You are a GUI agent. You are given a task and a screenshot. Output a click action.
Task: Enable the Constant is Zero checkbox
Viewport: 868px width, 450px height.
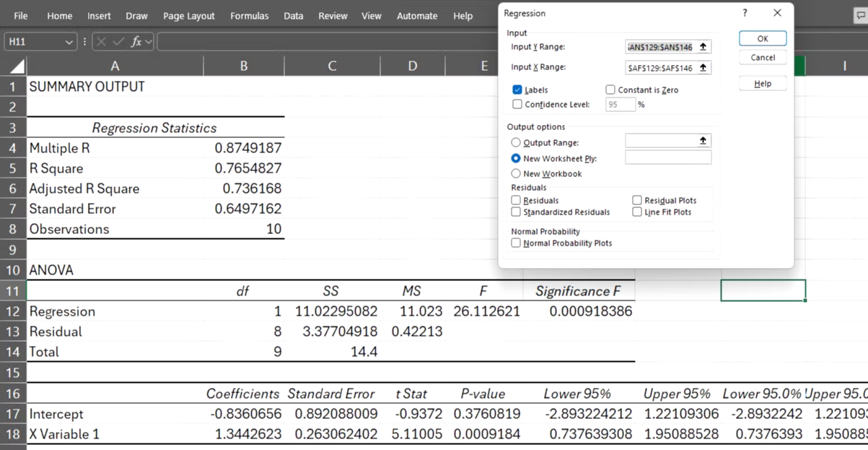click(x=610, y=90)
